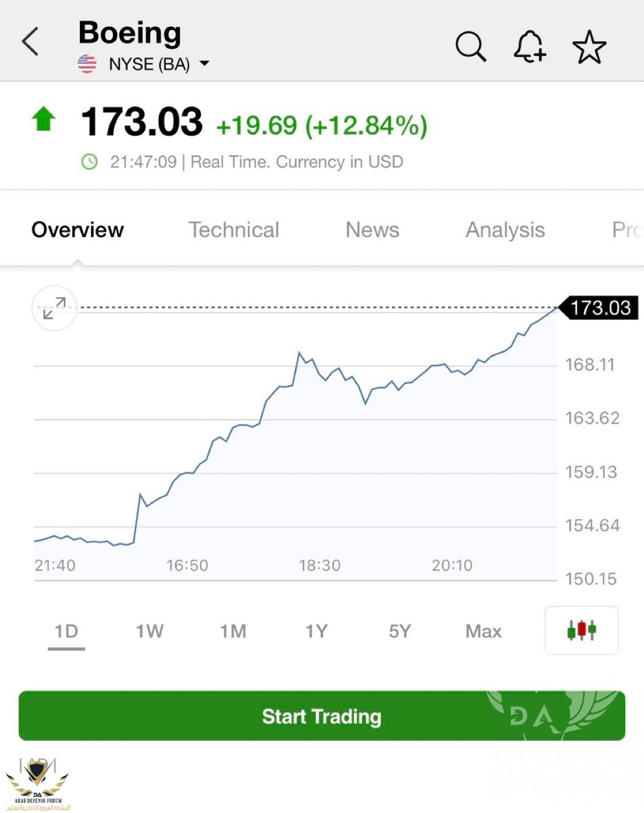Go back using the left chevron arrow
This screenshot has height=813, width=644.
pyautogui.click(x=30, y=41)
